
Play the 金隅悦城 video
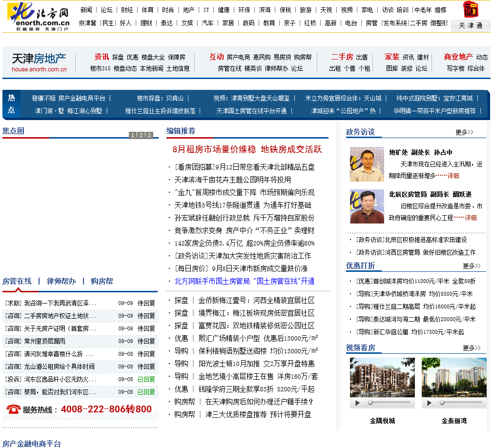(x=357, y=403)
